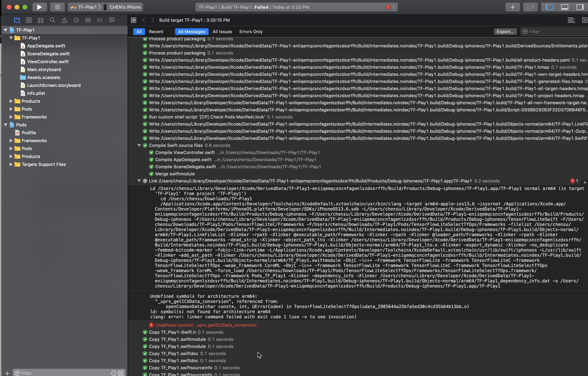This screenshot has height=376, width=588.
Task: Toggle the Navigator left panel
Action: 549,7
